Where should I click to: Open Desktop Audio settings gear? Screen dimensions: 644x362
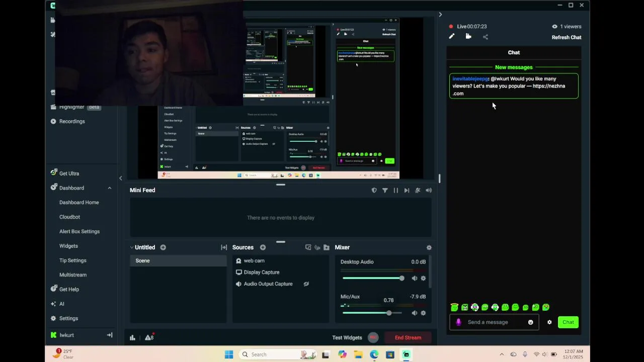423,278
